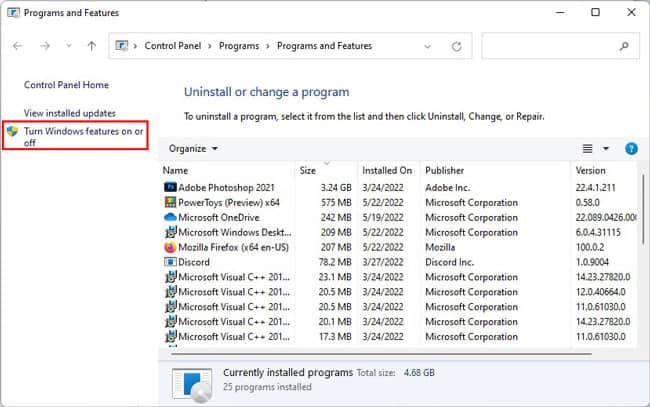Click the Back navigation arrow
Viewport: 650px width, 407px height.
click(x=17, y=46)
